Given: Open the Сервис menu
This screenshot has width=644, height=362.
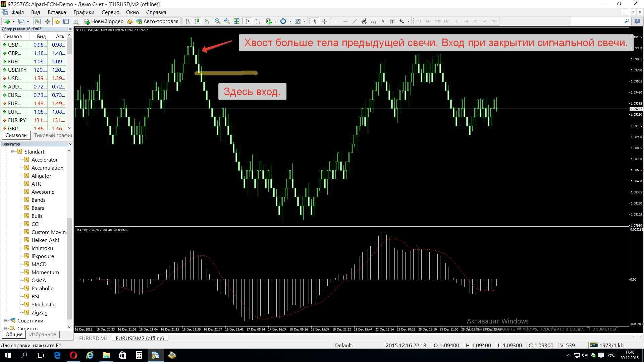Looking at the screenshot, I should coord(110,12).
